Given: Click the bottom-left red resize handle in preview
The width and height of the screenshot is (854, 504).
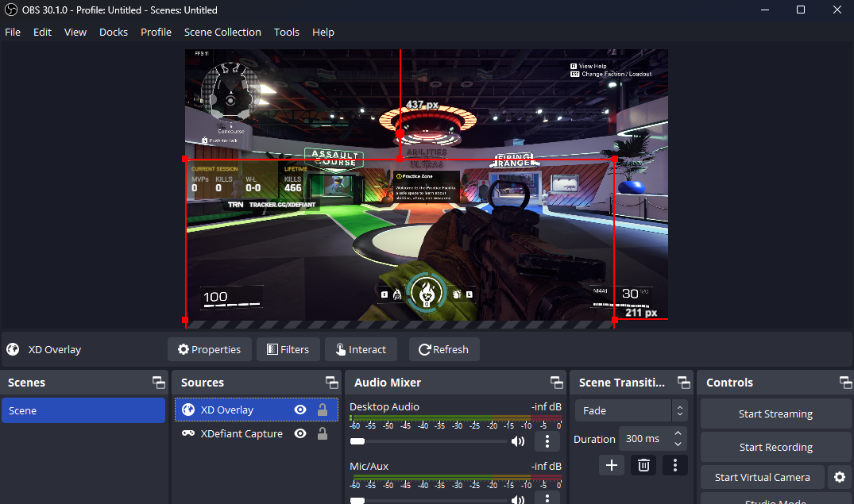Looking at the screenshot, I should 185,320.
